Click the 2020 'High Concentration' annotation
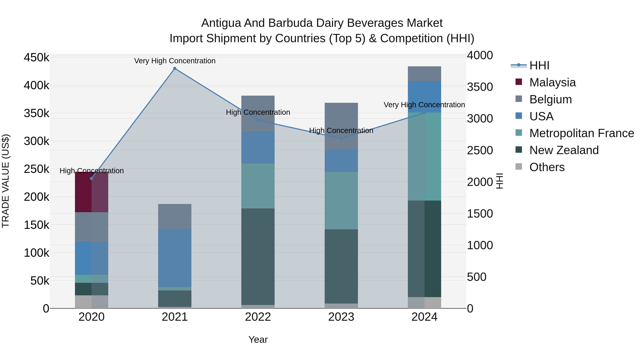The image size is (644, 362). 91,171
